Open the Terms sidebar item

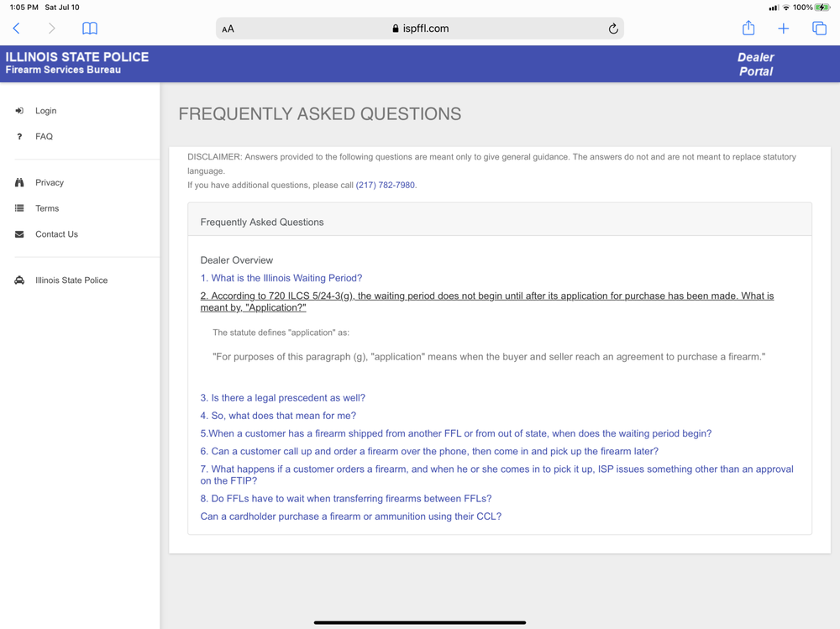[47, 208]
